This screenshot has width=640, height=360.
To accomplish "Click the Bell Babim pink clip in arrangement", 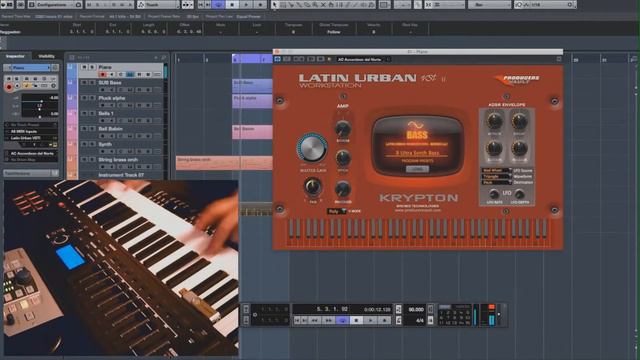I will pos(252,132).
